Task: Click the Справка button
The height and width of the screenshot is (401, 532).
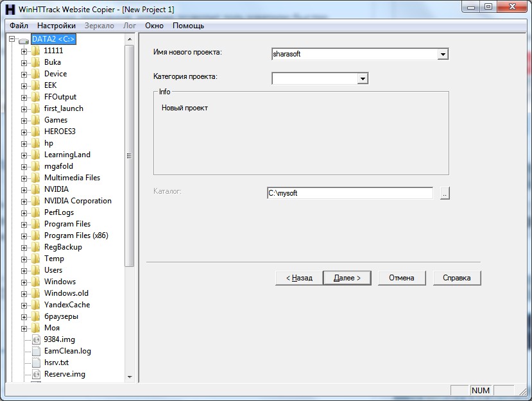Action: tap(457, 278)
